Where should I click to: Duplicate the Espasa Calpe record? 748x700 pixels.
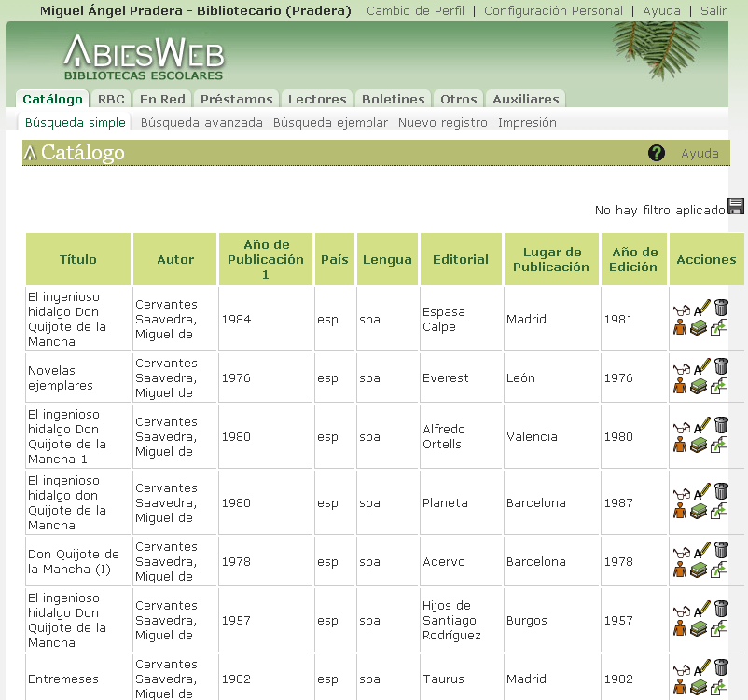point(719,327)
